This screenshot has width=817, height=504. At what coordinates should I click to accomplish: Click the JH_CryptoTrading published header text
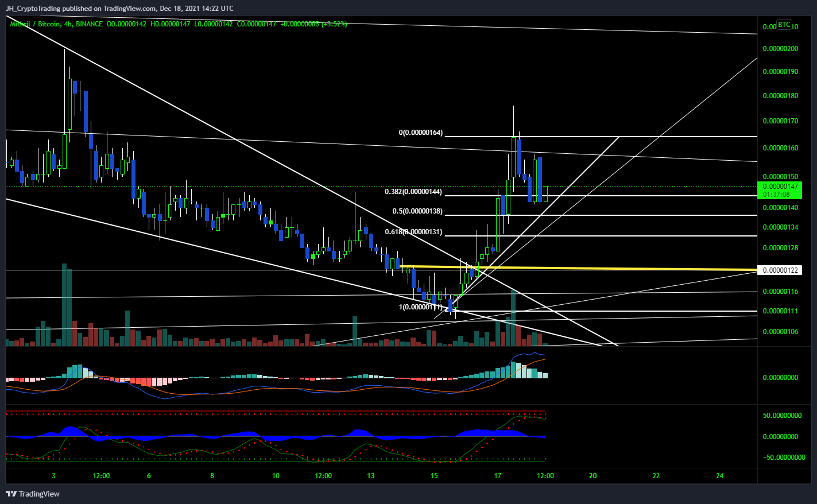coord(119,8)
